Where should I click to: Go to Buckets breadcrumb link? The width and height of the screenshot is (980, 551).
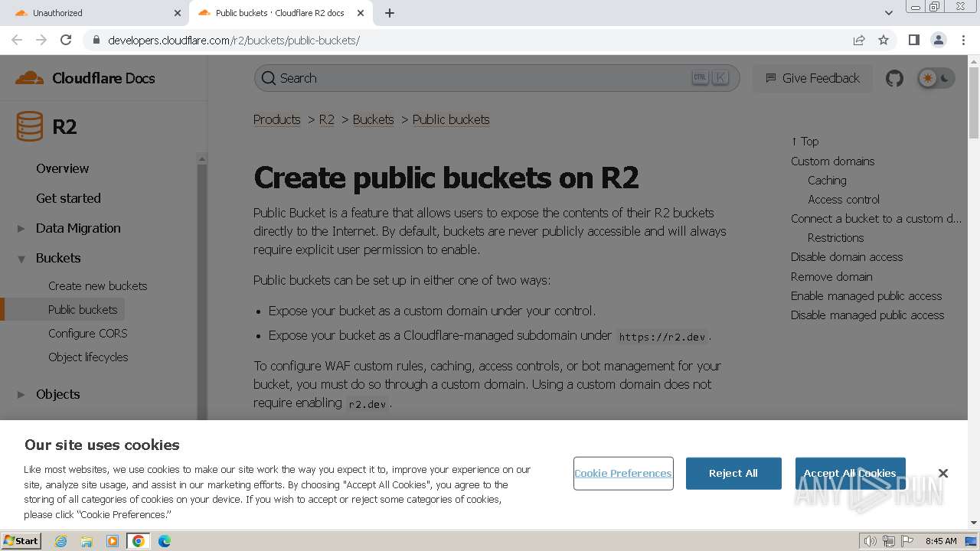[x=373, y=119]
